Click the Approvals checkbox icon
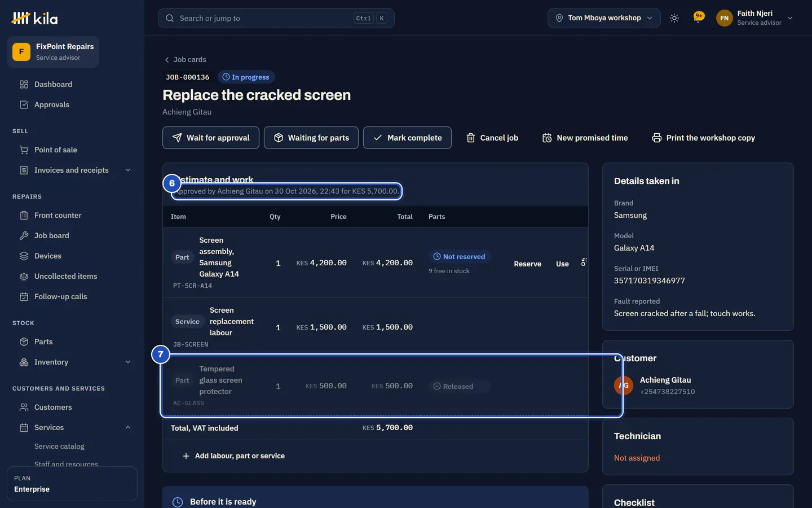812x508 pixels. (24, 104)
